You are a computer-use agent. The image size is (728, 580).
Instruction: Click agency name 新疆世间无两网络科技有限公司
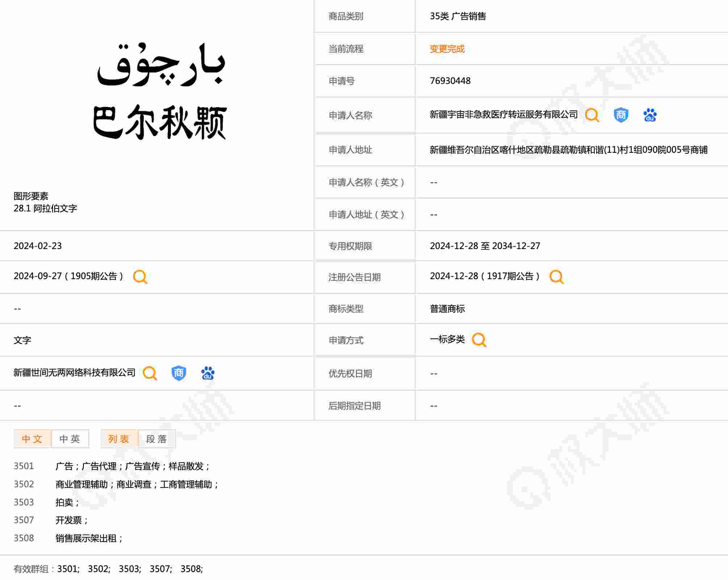point(74,373)
